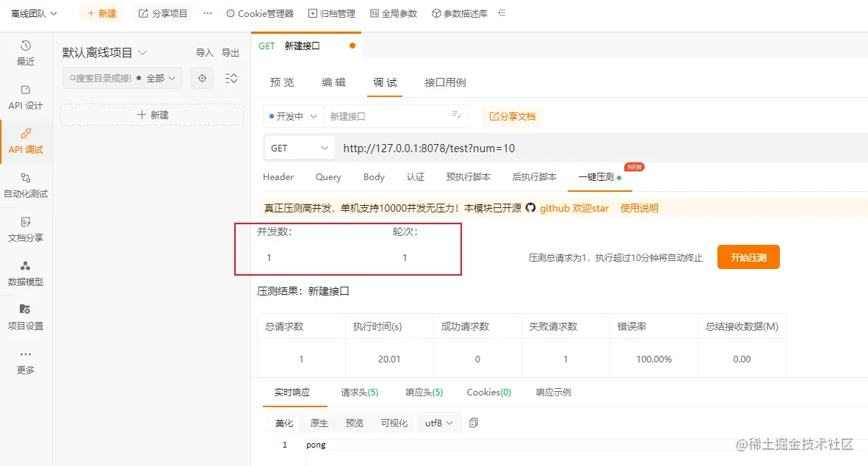Open the utf8 encoding dropdown
Screen dimensions: 868x466
438,423
